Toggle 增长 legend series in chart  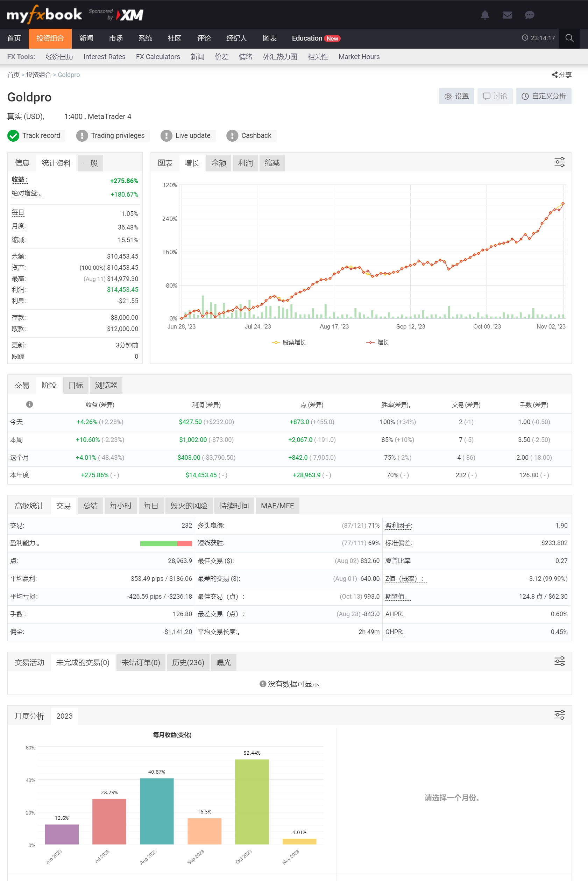(378, 343)
